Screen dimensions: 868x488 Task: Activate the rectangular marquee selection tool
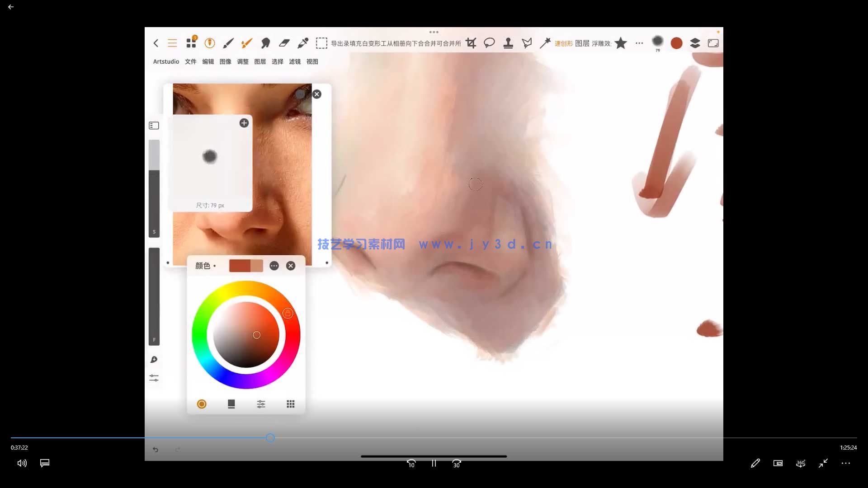(x=321, y=43)
